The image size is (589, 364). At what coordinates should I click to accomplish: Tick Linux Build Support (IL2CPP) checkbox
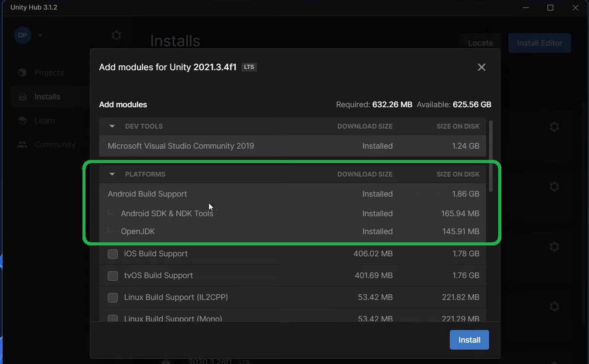[x=113, y=297]
